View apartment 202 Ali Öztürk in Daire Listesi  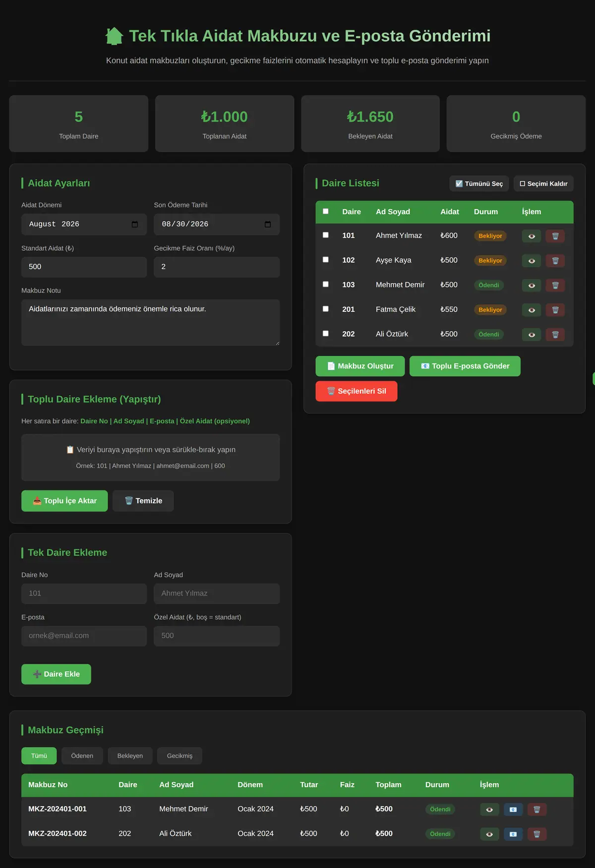pyautogui.click(x=532, y=335)
